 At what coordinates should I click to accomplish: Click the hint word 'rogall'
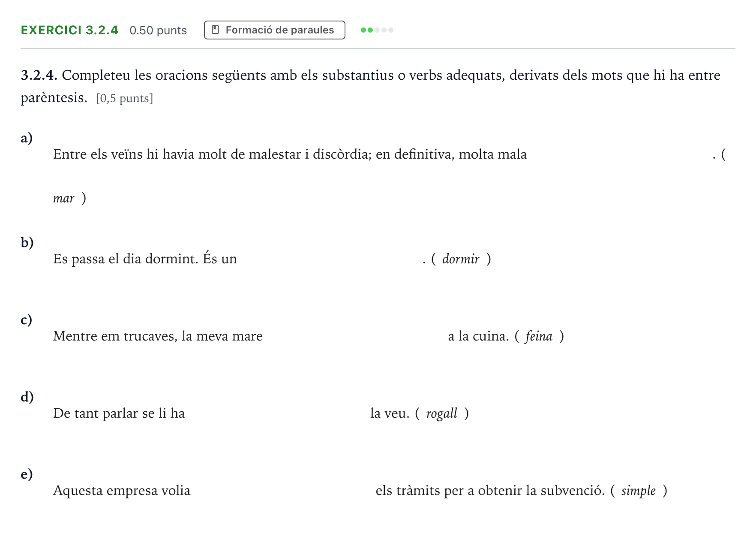[441, 413]
